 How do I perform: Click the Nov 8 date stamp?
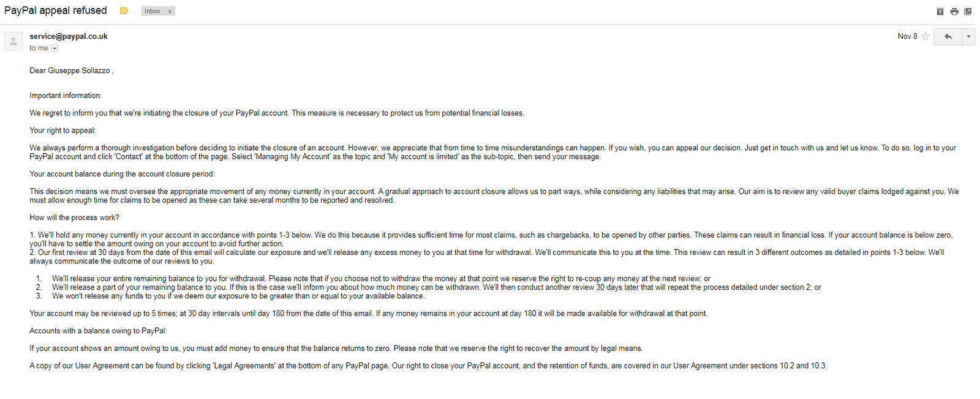[908, 37]
